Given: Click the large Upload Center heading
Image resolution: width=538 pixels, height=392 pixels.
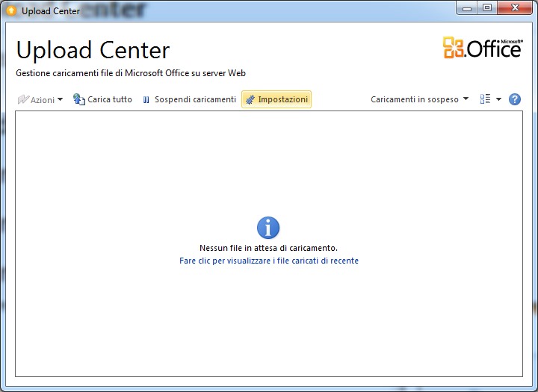Looking at the screenshot, I should coord(93,50).
